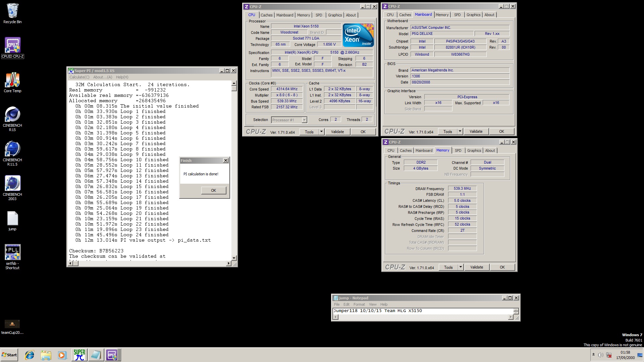Open the jump text file on desktop
The image size is (644, 362).
point(12,221)
